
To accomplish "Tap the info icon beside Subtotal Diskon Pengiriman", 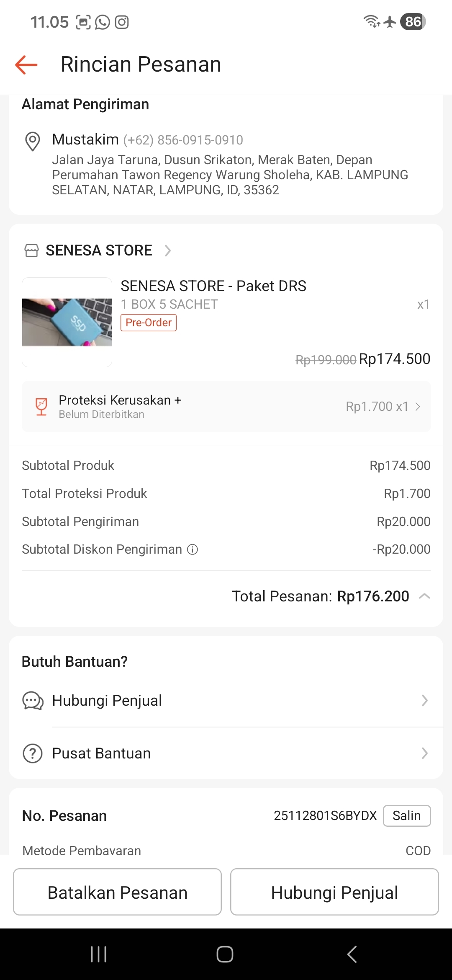I will [192, 549].
